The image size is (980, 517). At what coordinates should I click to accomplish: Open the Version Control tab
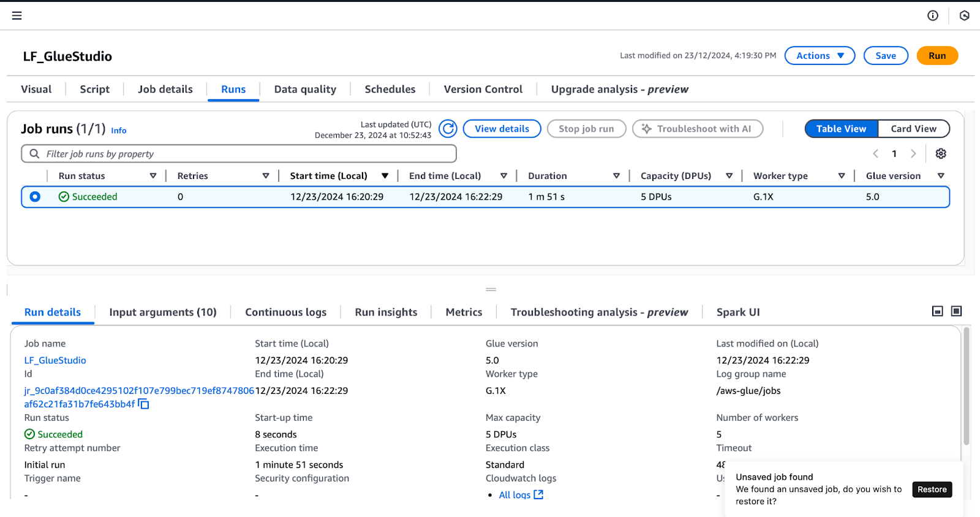click(x=483, y=89)
